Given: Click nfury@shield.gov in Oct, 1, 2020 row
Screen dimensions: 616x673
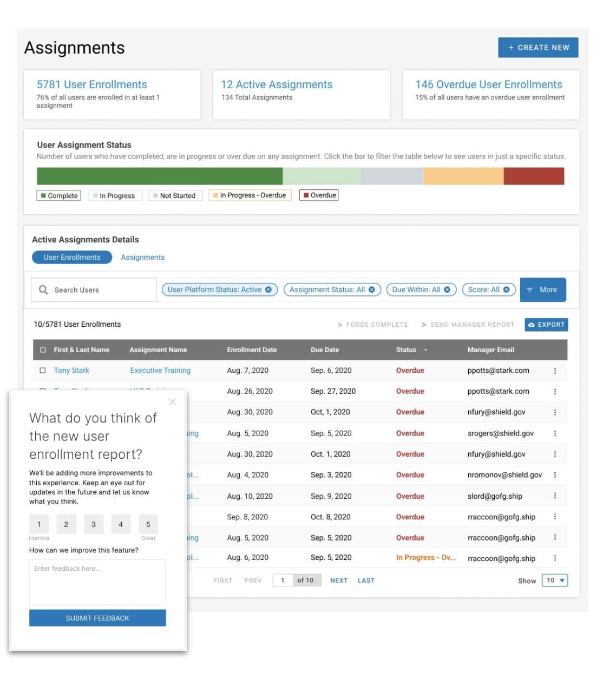Looking at the screenshot, I should pos(496,412).
